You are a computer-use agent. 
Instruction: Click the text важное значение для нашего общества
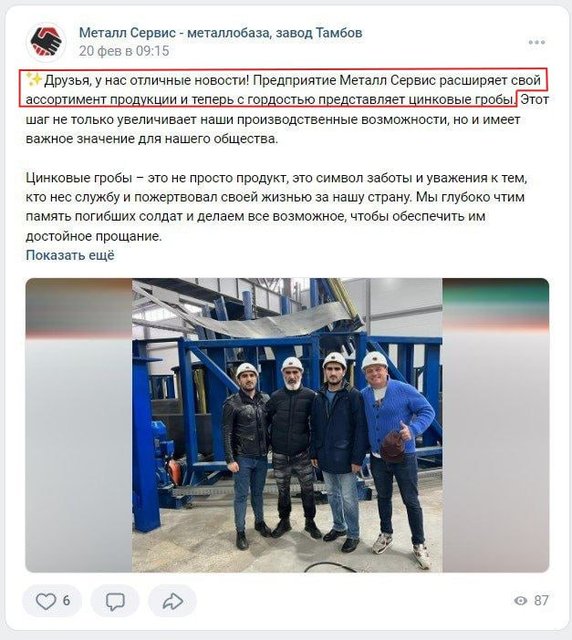pyautogui.click(x=151, y=139)
